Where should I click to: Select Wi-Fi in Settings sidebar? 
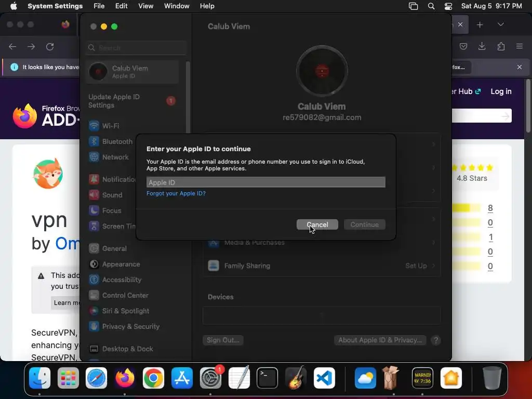point(132,126)
